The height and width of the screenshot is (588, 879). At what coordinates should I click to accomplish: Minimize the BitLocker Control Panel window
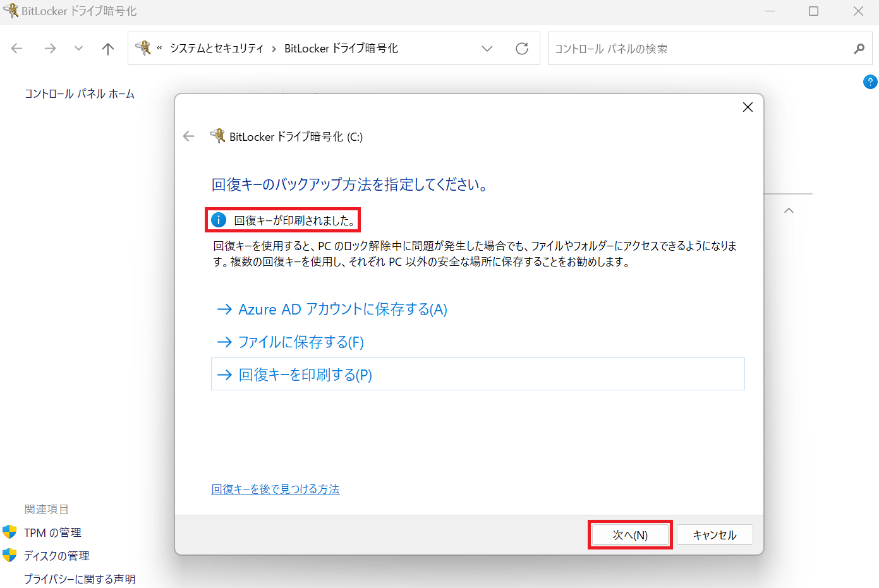coord(770,11)
